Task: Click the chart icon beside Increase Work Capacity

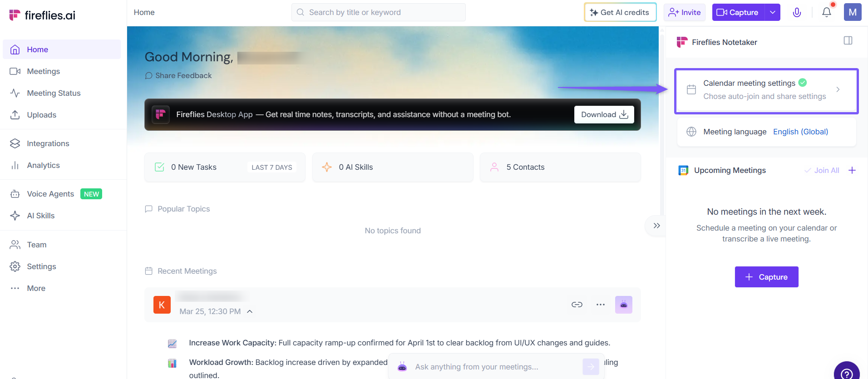Action: (172, 344)
